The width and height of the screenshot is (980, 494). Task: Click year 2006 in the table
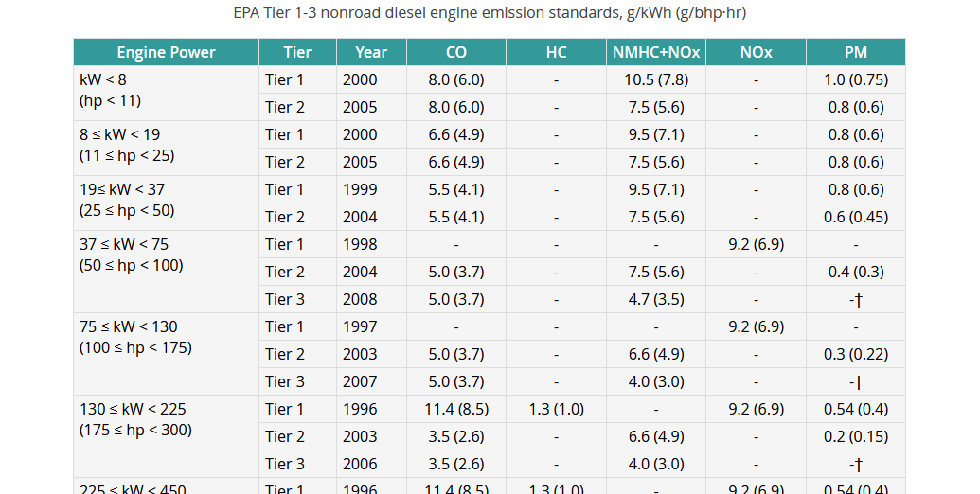pos(360,465)
